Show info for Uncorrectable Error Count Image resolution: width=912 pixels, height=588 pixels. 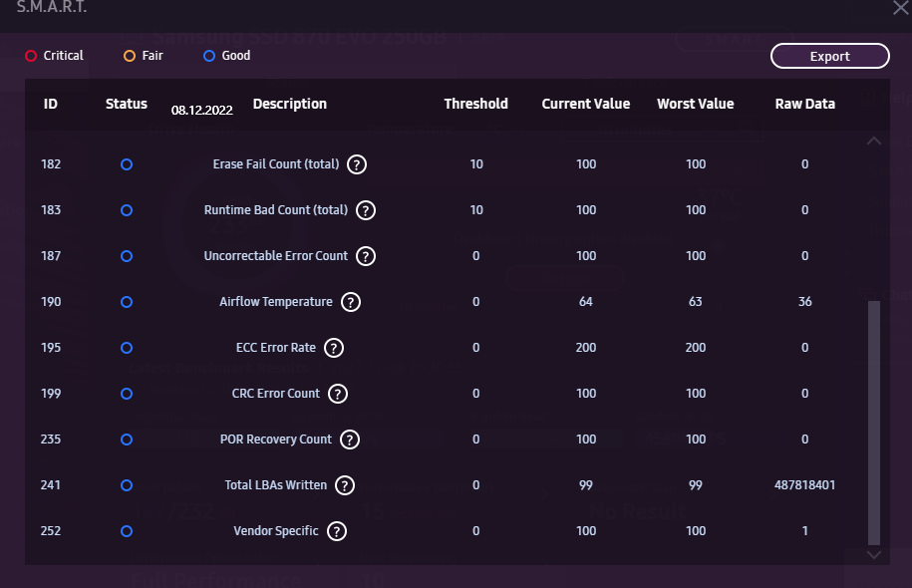(366, 256)
